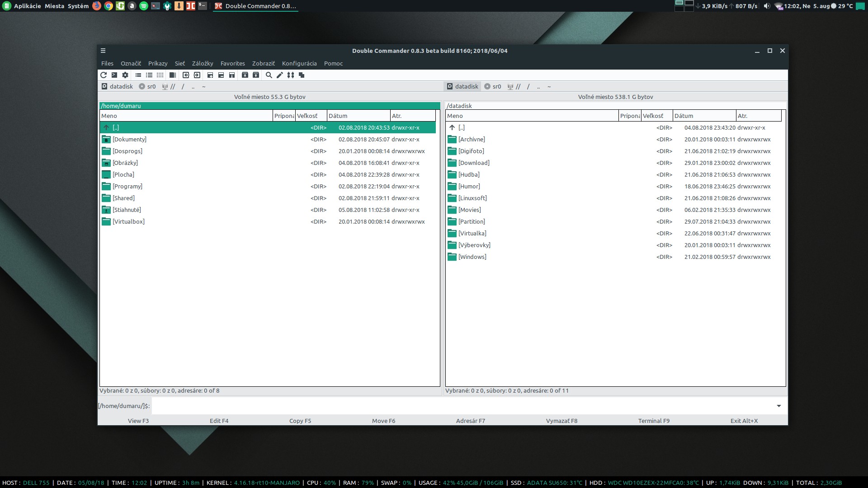Click the folder tab layout toolbar icon
868x488 pixels.
tap(232, 75)
